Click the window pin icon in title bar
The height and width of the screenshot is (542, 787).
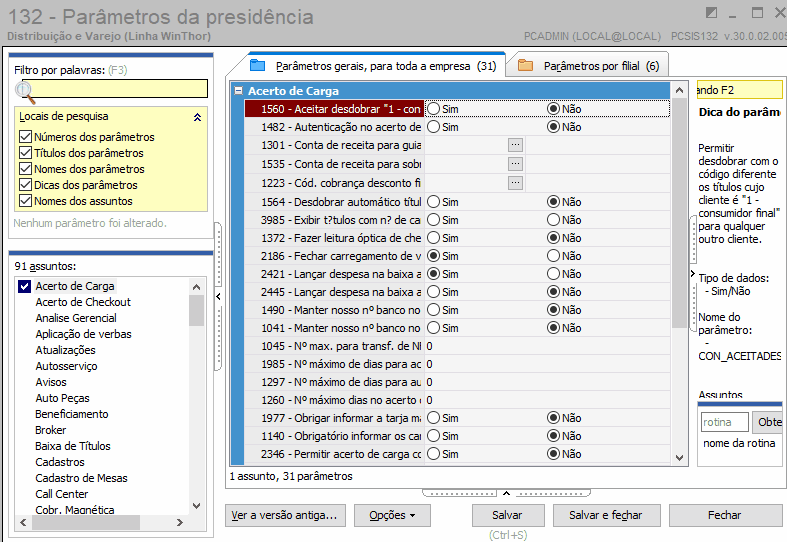pyautogui.click(x=711, y=13)
